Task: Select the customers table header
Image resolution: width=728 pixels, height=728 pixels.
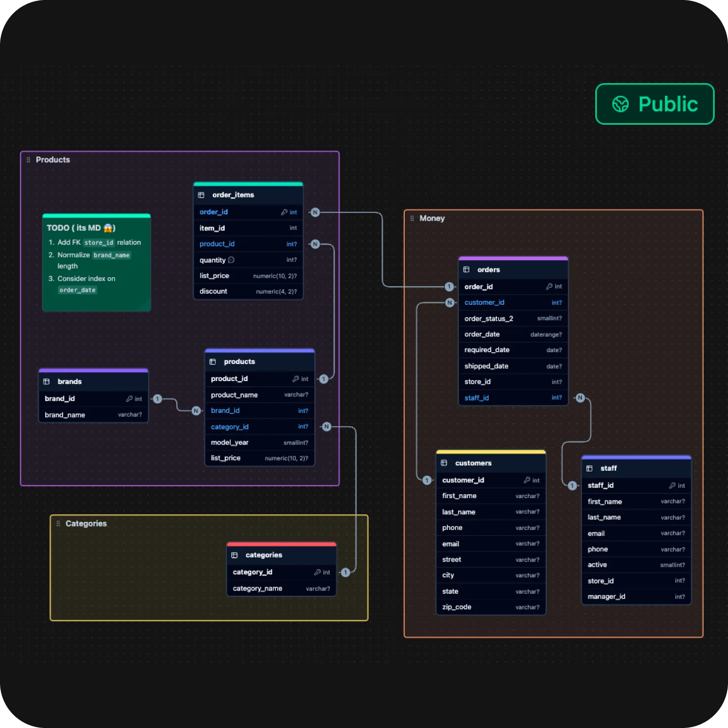Action: tap(491, 463)
